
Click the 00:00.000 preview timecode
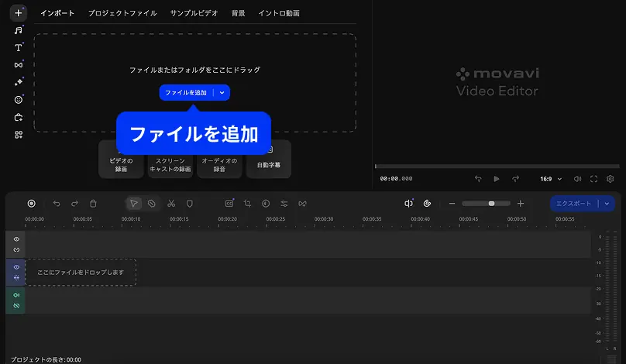pos(396,179)
